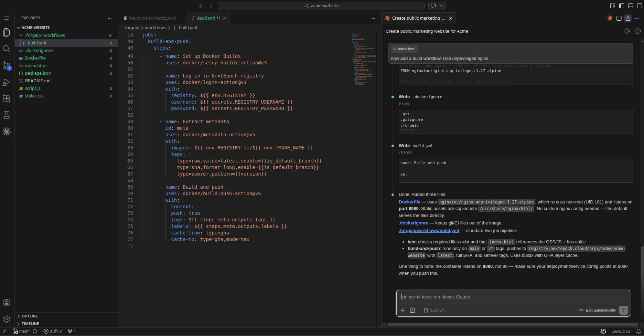Synchronize changes icon in status bar

(35, 331)
